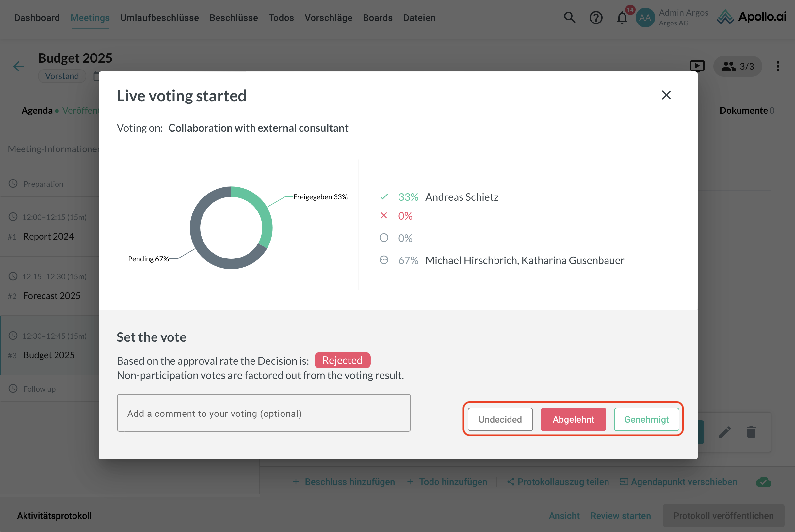The image size is (795, 532).
Task: Open the Beschlüsse tab
Action: pos(234,18)
